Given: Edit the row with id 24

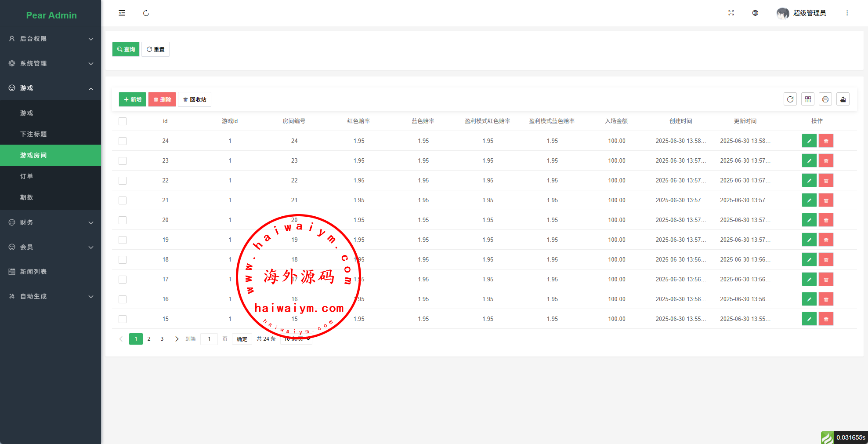Looking at the screenshot, I should click(x=809, y=141).
